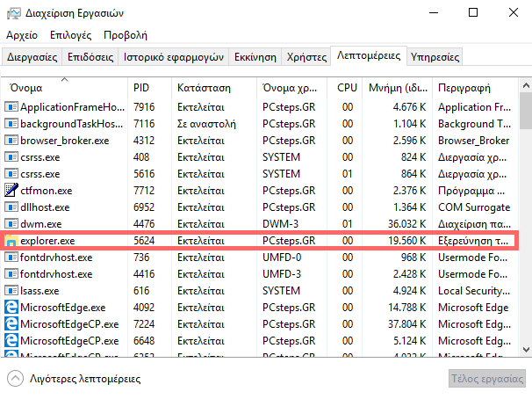Viewport: 532px width, 399px height.
Task: Click the Τέλος εργασίας button
Action: pyautogui.click(x=487, y=378)
